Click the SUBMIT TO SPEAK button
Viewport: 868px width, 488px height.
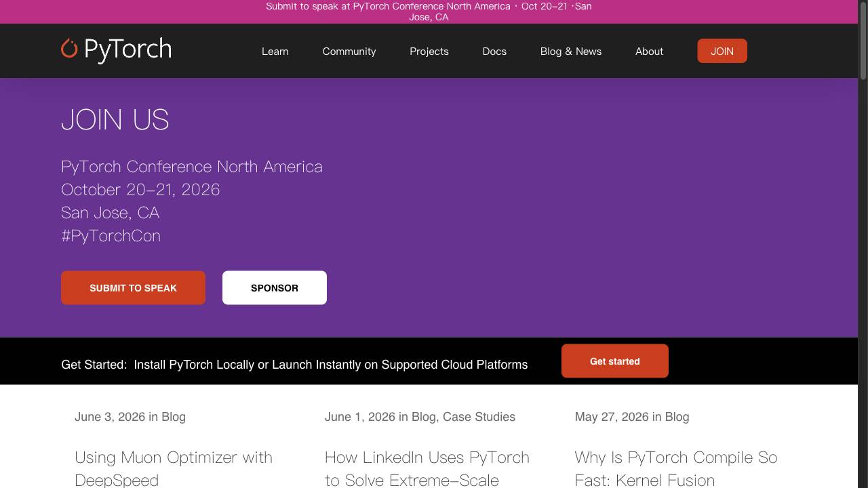(x=133, y=288)
